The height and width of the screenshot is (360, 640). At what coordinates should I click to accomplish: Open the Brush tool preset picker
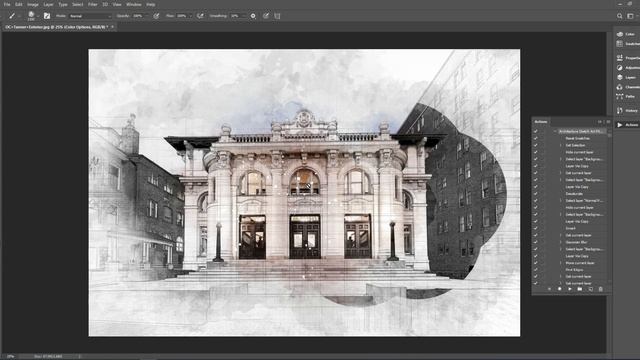(12, 16)
